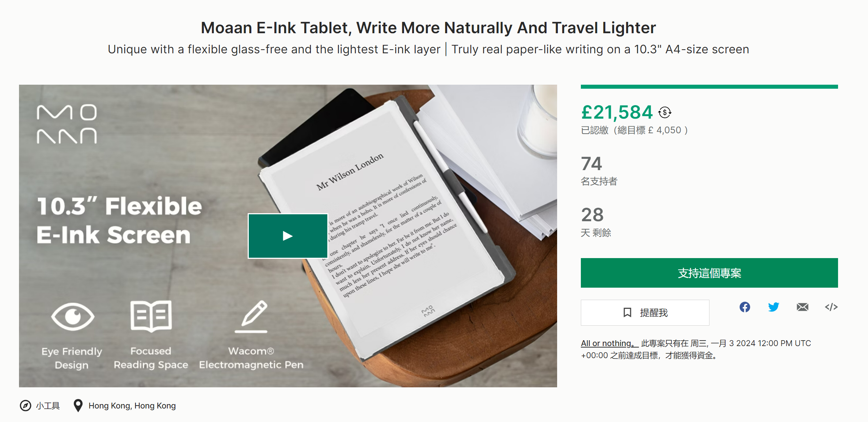868x422 pixels.
Task: Click the bookmark icon in 提醒我 button
Action: point(627,312)
